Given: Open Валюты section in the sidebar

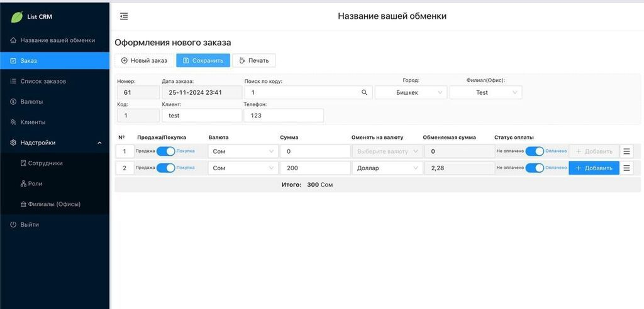Looking at the screenshot, I should 31,102.
